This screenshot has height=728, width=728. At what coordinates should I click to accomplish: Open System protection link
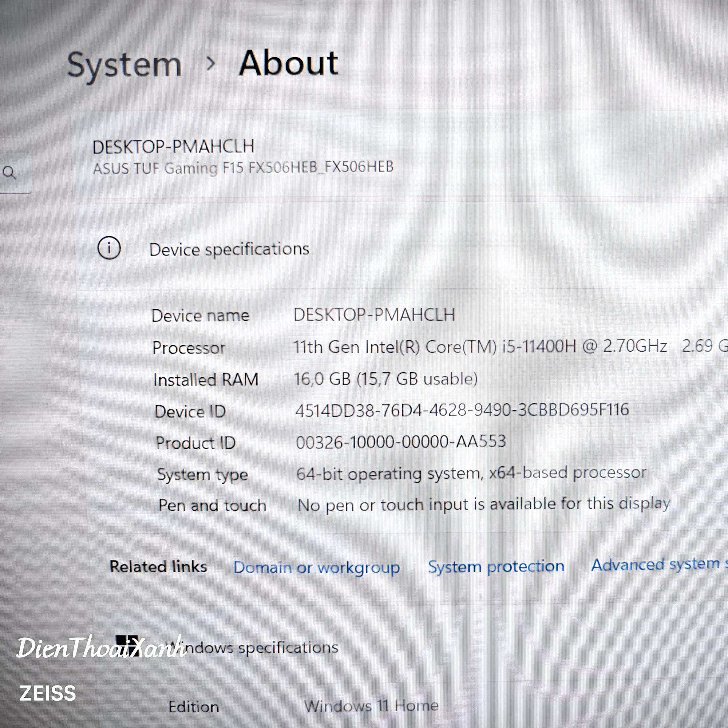[x=496, y=566]
